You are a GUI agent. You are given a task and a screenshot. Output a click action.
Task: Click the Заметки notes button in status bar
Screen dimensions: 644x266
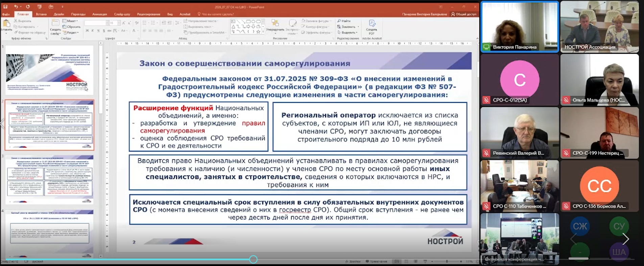pos(352,262)
